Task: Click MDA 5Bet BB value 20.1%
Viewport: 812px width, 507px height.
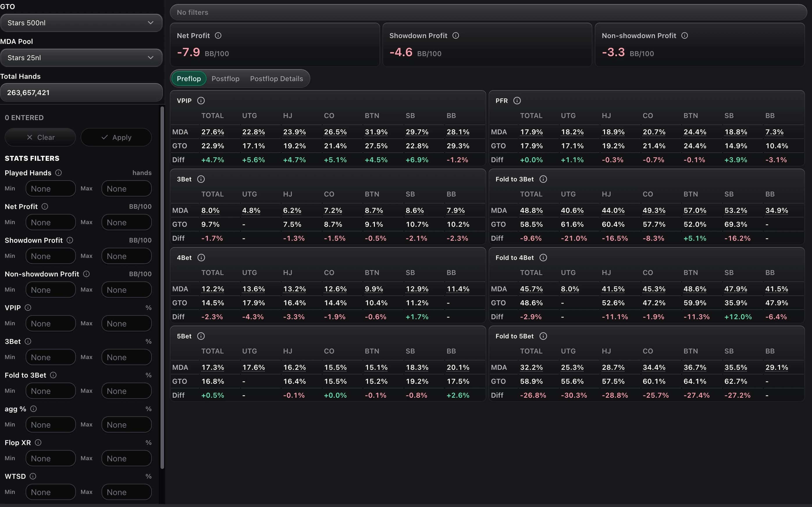Action: tap(458, 367)
